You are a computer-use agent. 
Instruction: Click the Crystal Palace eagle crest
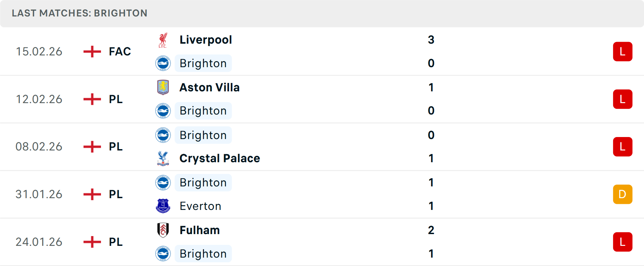coord(163,159)
